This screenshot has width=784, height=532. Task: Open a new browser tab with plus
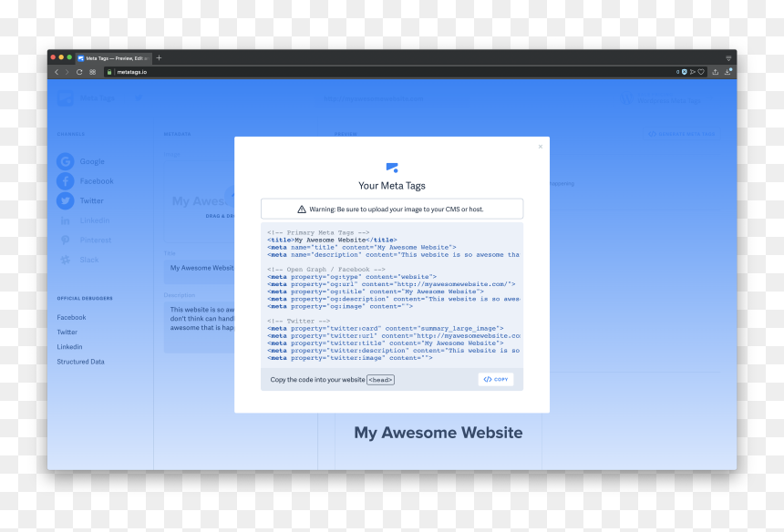[x=159, y=58]
